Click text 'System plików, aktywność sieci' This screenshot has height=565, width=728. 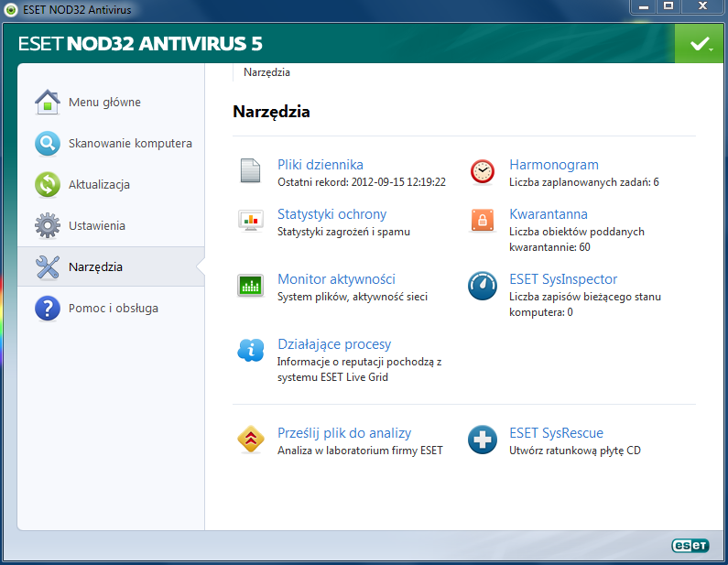[x=353, y=297]
